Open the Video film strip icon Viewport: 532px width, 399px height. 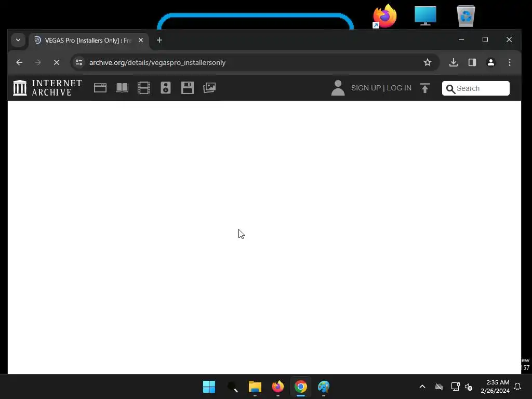[x=144, y=88]
